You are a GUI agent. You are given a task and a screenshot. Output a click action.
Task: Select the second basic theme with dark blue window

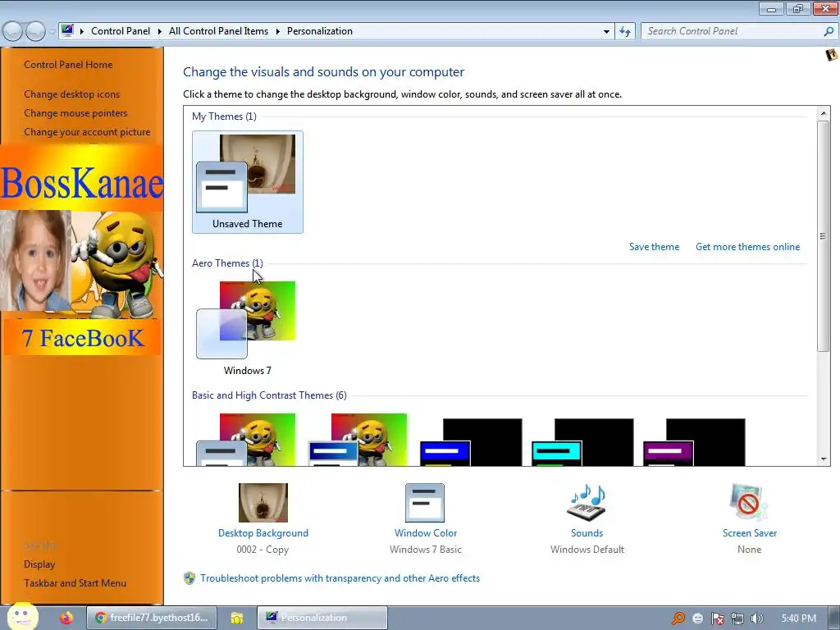coord(358,440)
